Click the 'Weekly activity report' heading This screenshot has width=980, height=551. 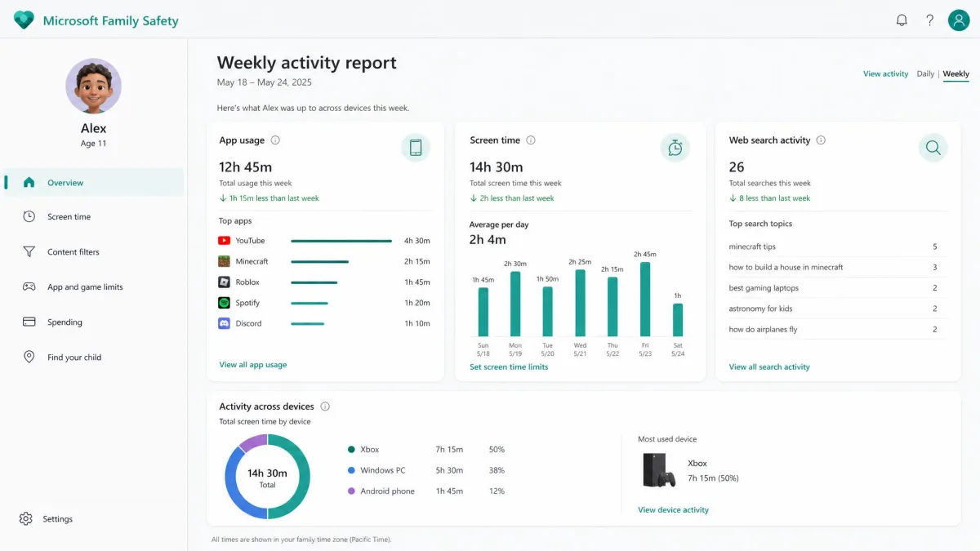pyautogui.click(x=306, y=63)
